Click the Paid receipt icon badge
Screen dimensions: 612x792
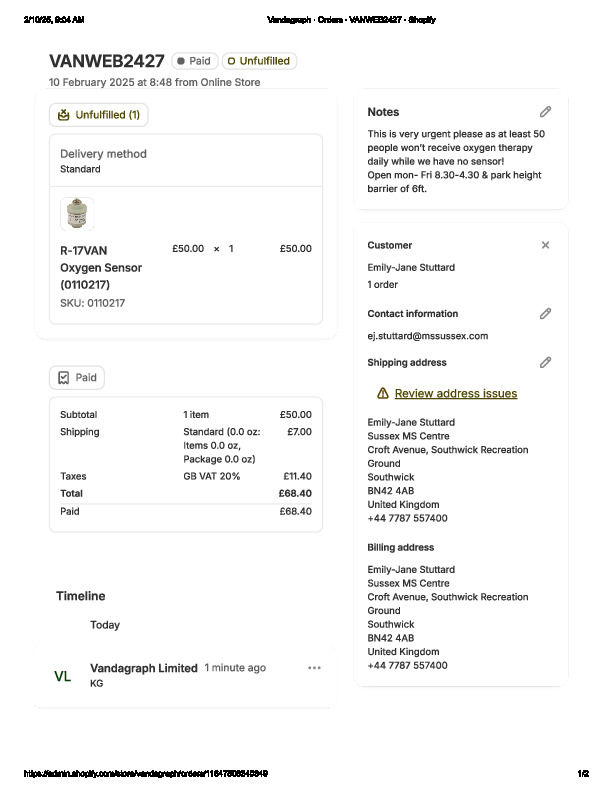point(64,378)
